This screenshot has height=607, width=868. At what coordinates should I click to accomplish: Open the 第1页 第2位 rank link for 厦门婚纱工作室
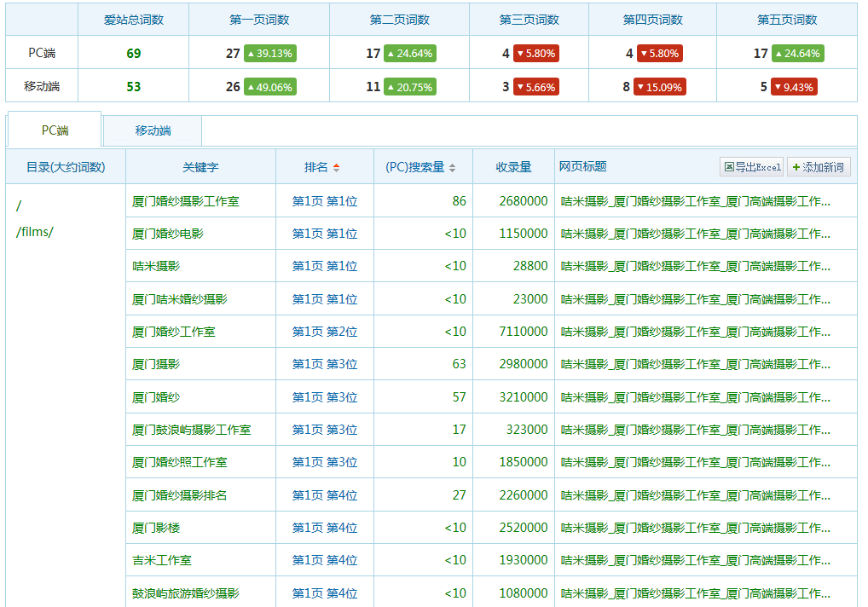[324, 332]
